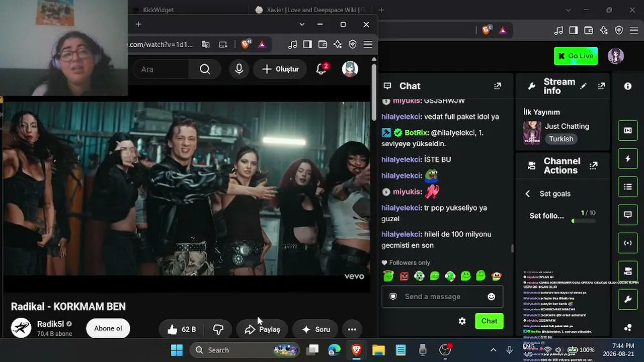Click Brave Shields icon in YouTube window
Image resolution: width=644 pixels, height=362 pixels.
246,45
